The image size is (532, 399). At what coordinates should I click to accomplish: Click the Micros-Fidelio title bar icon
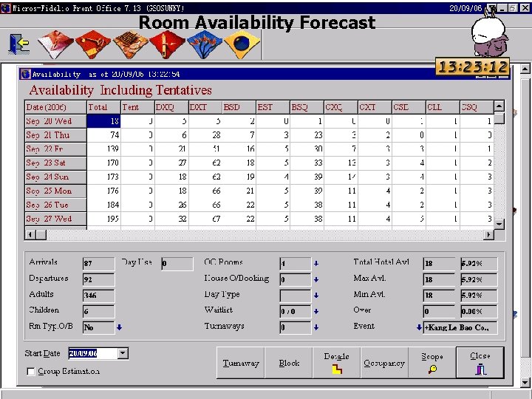click(x=5, y=8)
